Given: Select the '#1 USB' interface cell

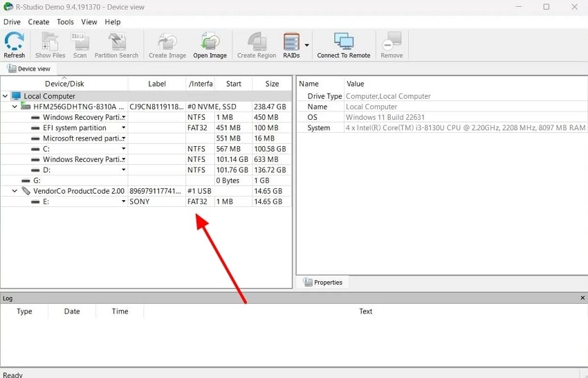Looking at the screenshot, I should (200, 191).
